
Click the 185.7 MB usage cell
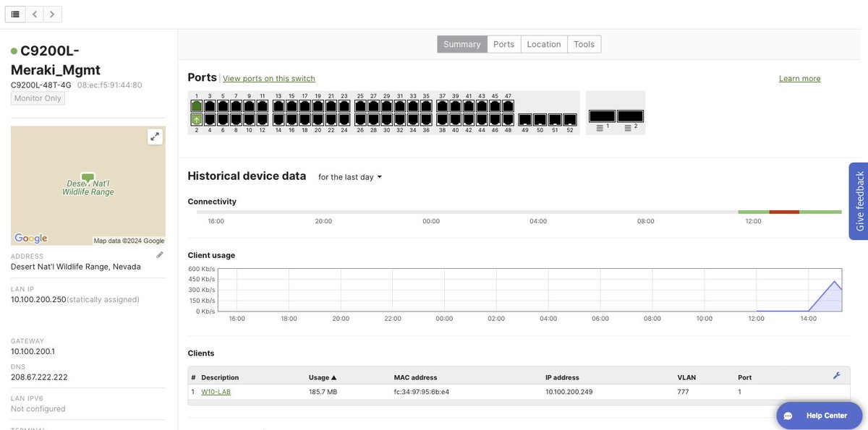(x=323, y=392)
